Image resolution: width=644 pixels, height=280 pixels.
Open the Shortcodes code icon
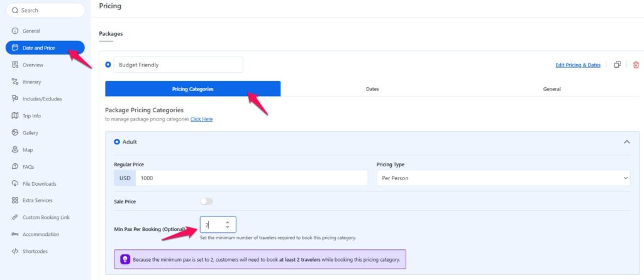pos(15,251)
